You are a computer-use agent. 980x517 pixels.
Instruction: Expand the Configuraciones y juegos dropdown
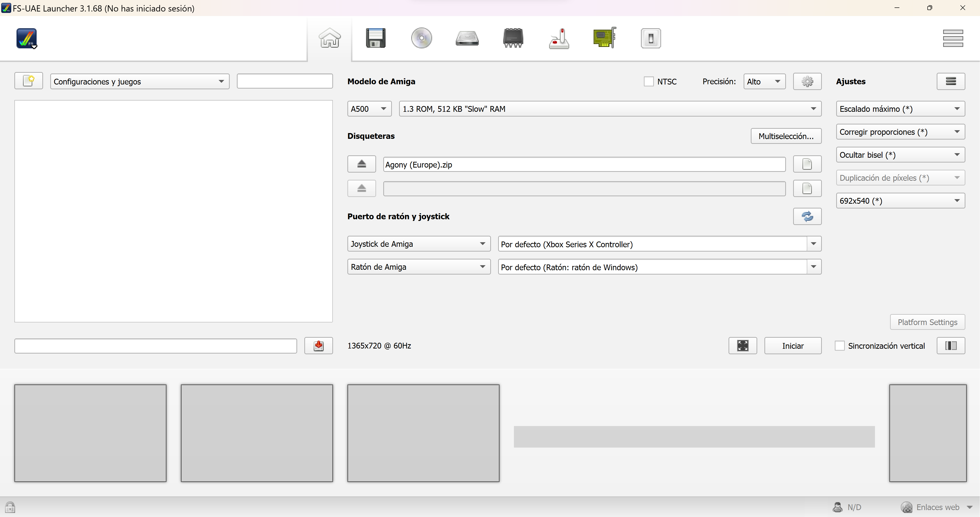pos(140,81)
